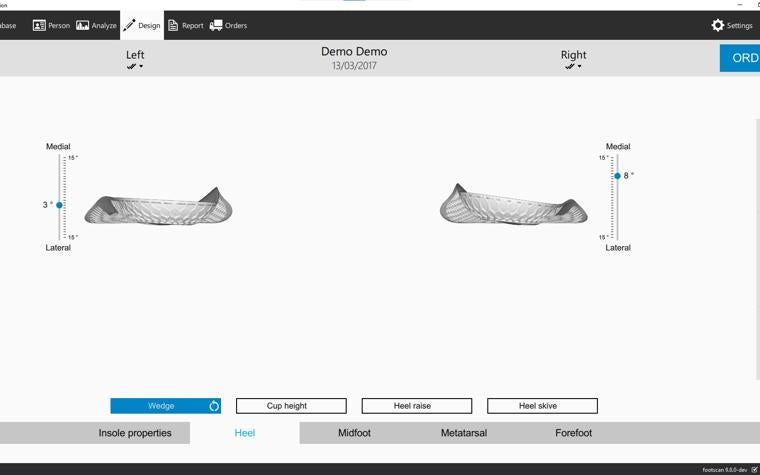Click the status bar checkmark icon
The width and height of the screenshot is (760, 475).
coord(755,470)
